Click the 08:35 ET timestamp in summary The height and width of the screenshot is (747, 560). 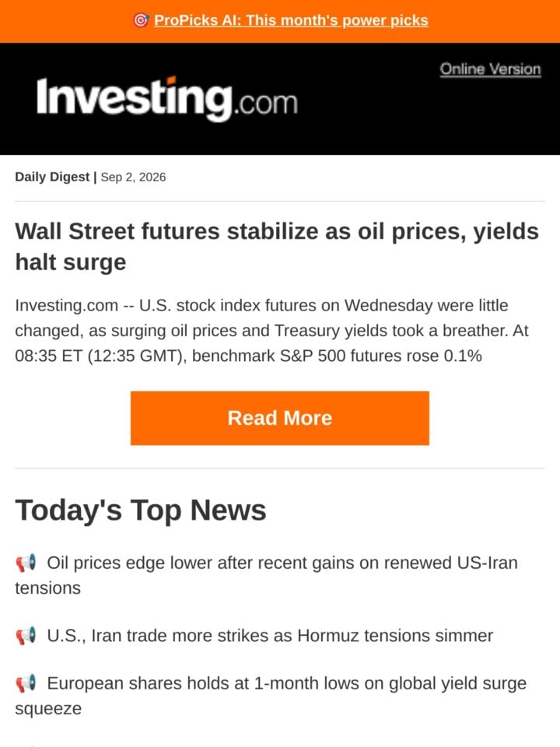click(x=48, y=356)
